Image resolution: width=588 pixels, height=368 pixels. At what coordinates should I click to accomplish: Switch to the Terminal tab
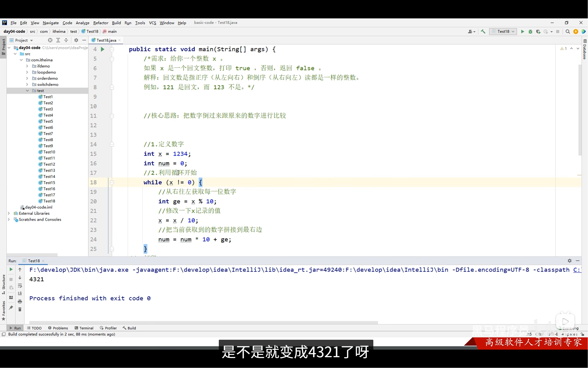point(84,328)
